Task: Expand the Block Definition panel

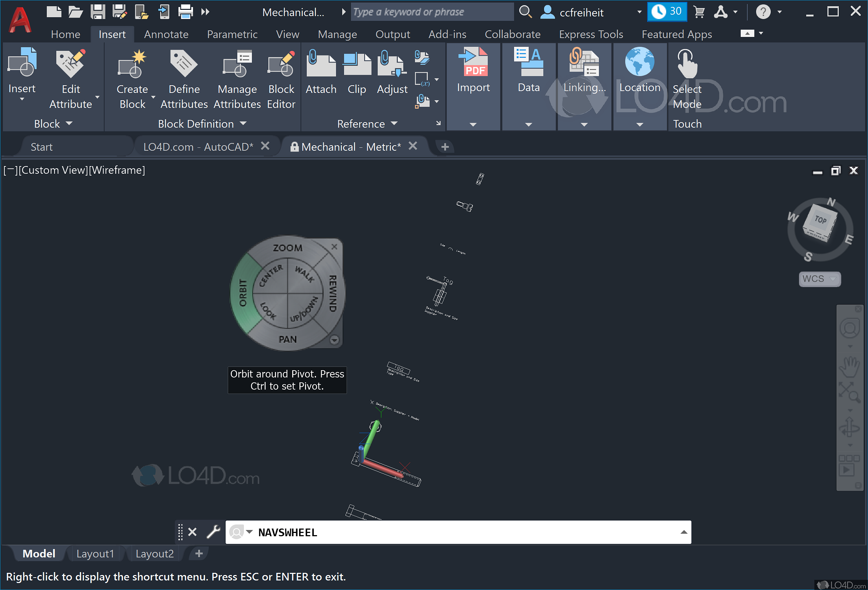Action: pyautogui.click(x=243, y=124)
